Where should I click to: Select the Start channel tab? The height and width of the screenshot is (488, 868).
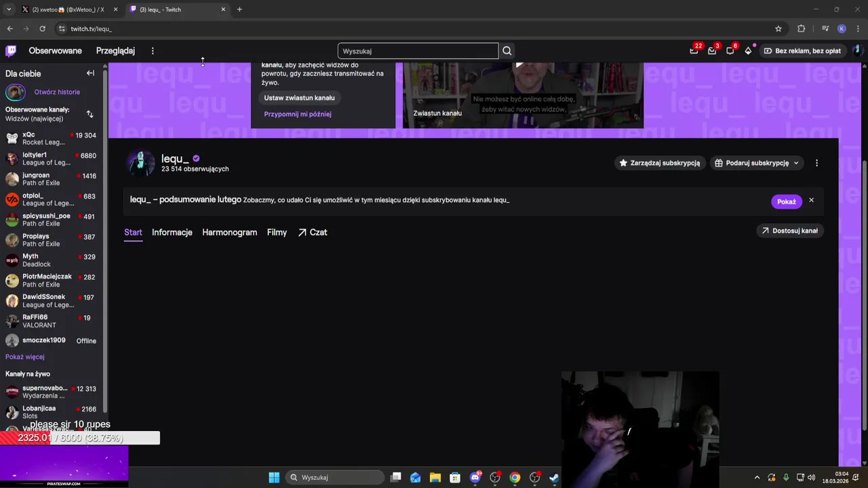tap(133, 232)
